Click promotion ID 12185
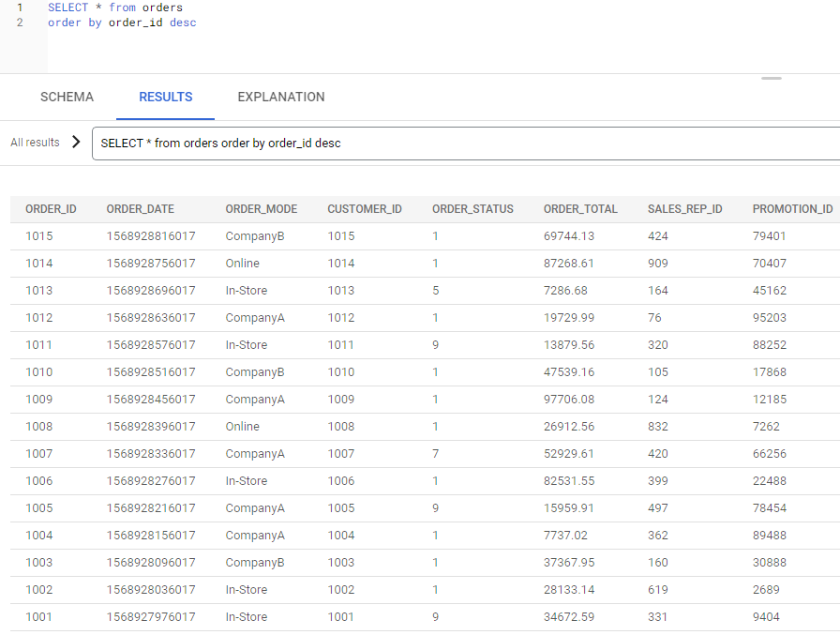The width and height of the screenshot is (840, 635). tap(770, 400)
